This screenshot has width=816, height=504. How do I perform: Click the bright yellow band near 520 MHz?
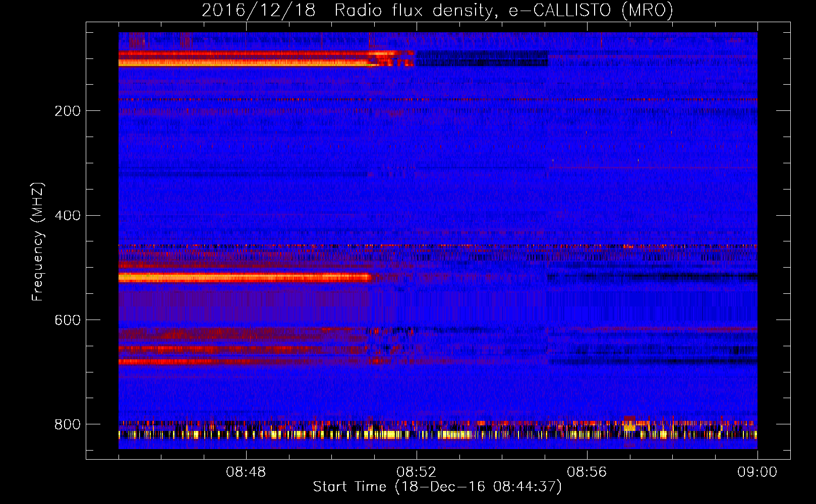245,277
